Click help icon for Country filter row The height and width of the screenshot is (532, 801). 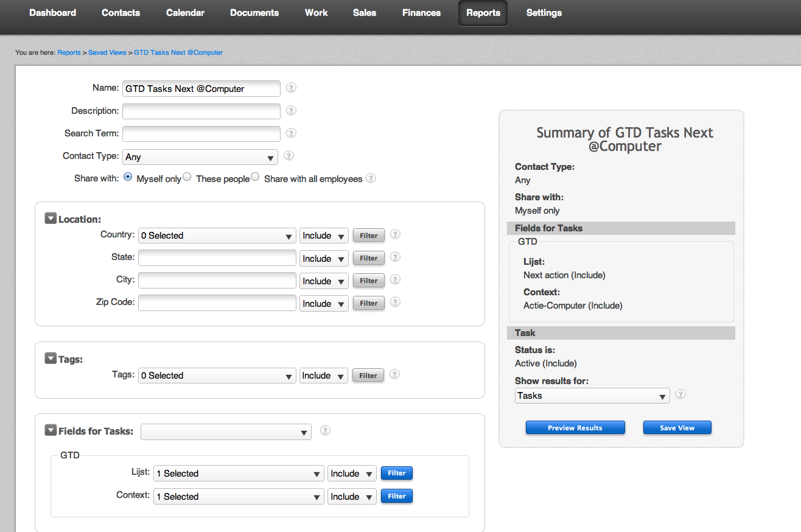pyautogui.click(x=395, y=234)
